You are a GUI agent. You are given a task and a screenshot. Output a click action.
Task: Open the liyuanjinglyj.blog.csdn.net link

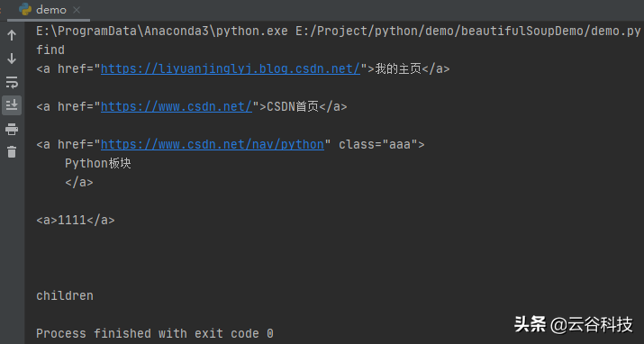click(231, 68)
